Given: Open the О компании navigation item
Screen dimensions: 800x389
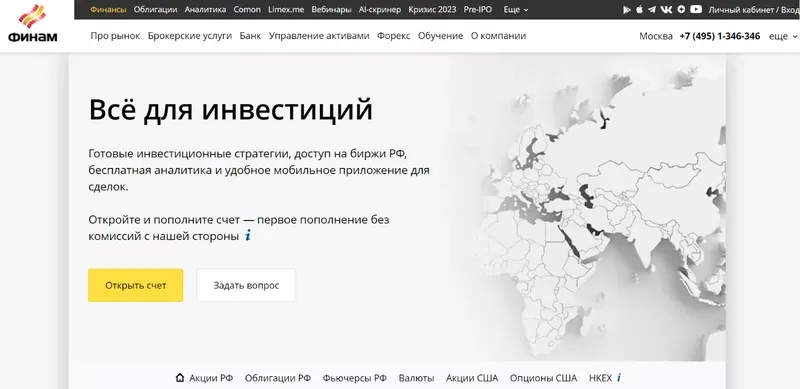Looking at the screenshot, I should pos(498,36).
